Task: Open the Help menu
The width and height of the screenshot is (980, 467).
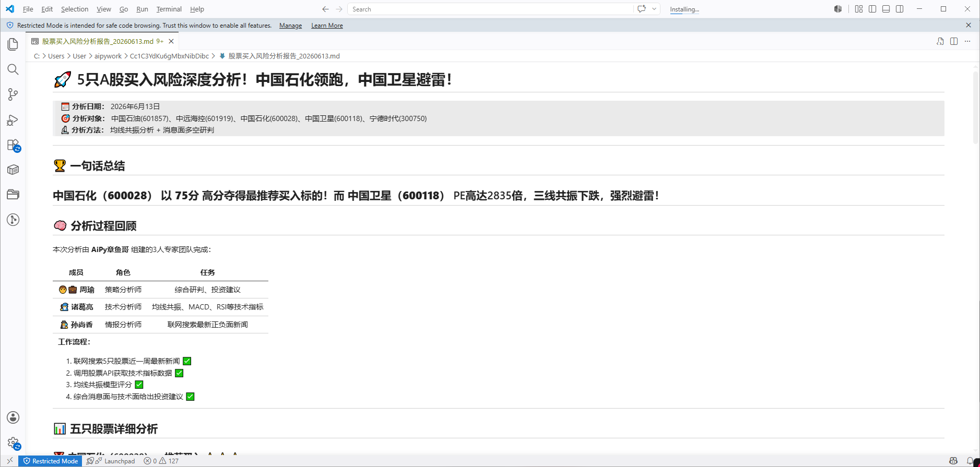Action: [197, 9]
